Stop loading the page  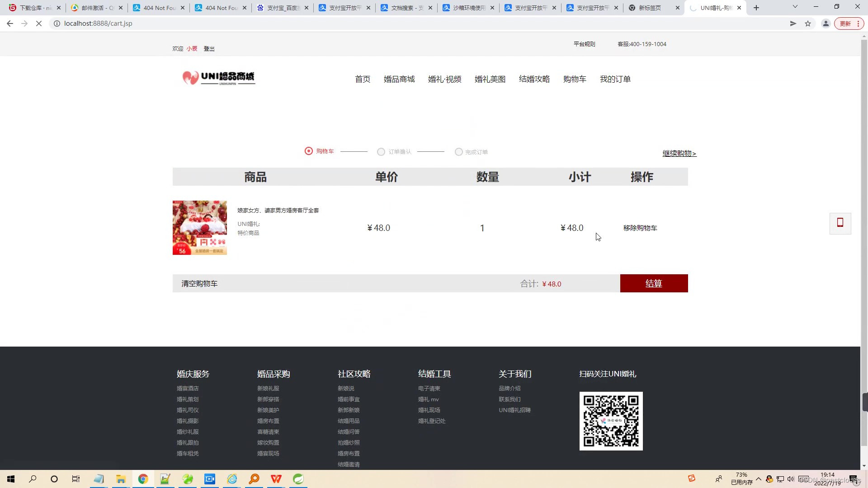click(x=39, y=23)
